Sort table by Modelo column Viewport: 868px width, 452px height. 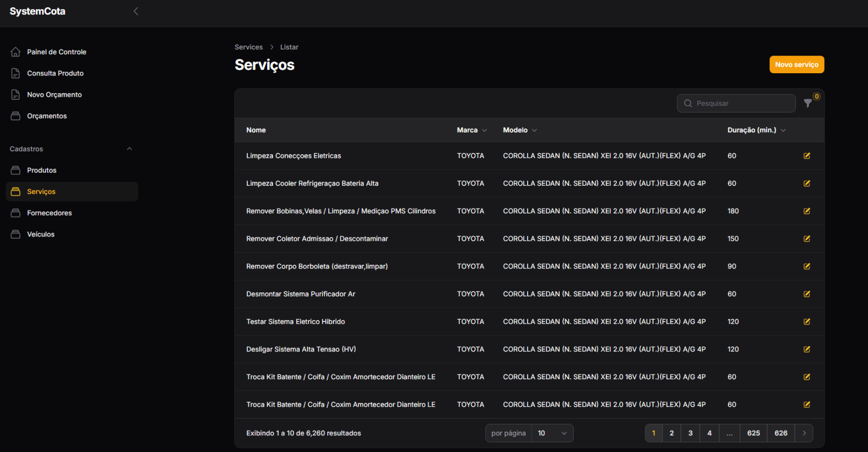pos(520,130)
